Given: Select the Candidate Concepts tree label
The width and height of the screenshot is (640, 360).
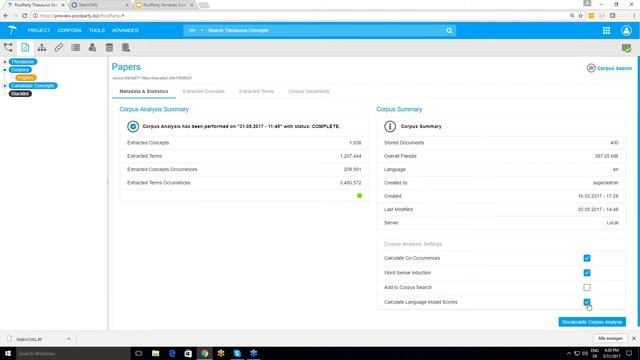Looking at the screenshot, I should pos(33,86).
